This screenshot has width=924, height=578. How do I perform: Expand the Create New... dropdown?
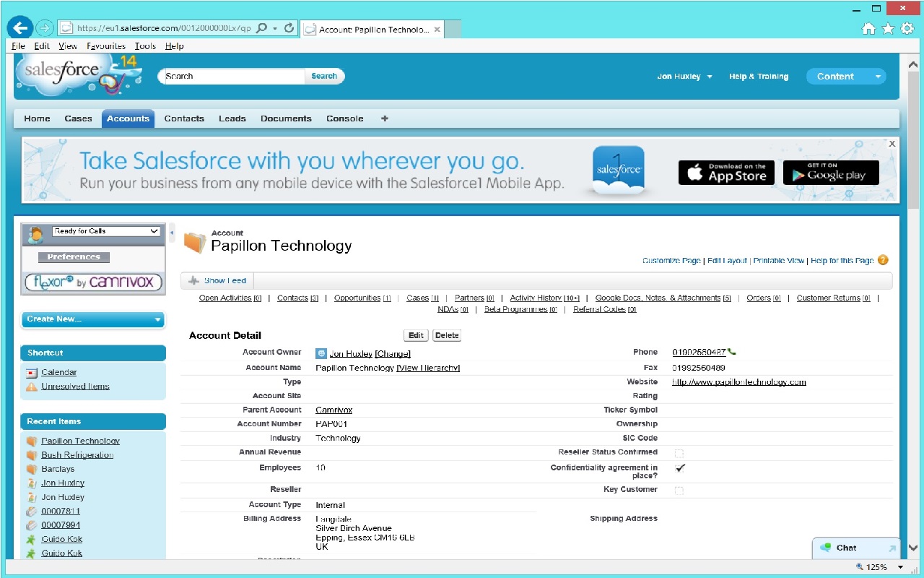point(93,319)
